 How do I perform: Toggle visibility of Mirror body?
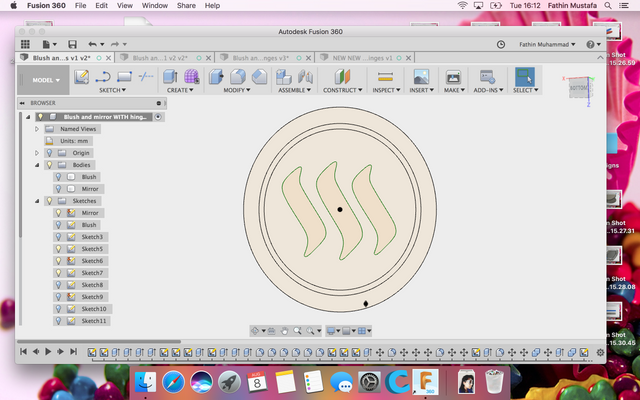[x=58, y=189]
